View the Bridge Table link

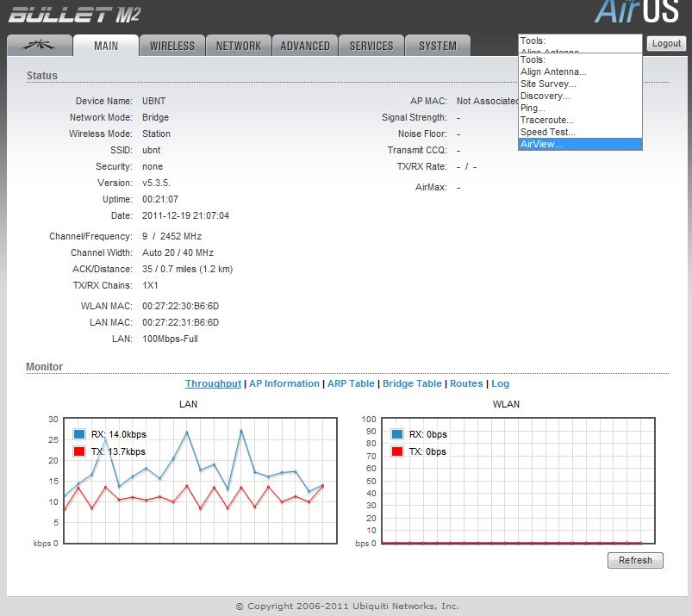(412, 383)
